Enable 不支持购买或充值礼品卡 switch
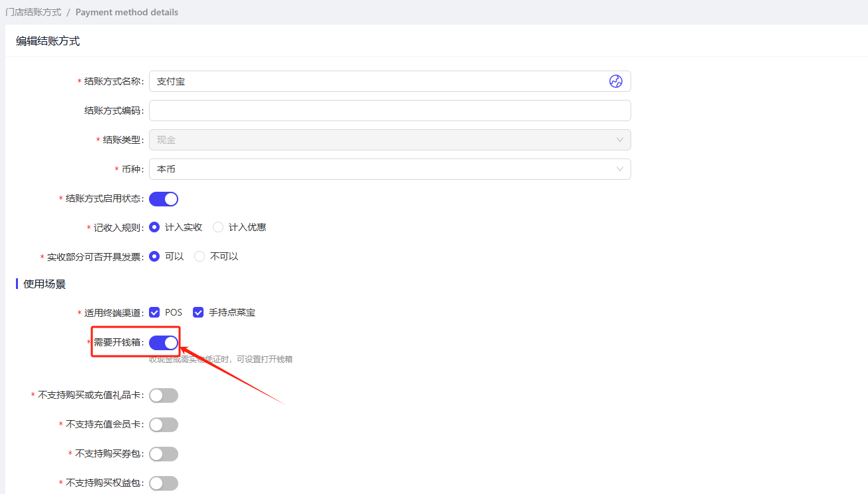868x494 pixels. tap(164, 395)
